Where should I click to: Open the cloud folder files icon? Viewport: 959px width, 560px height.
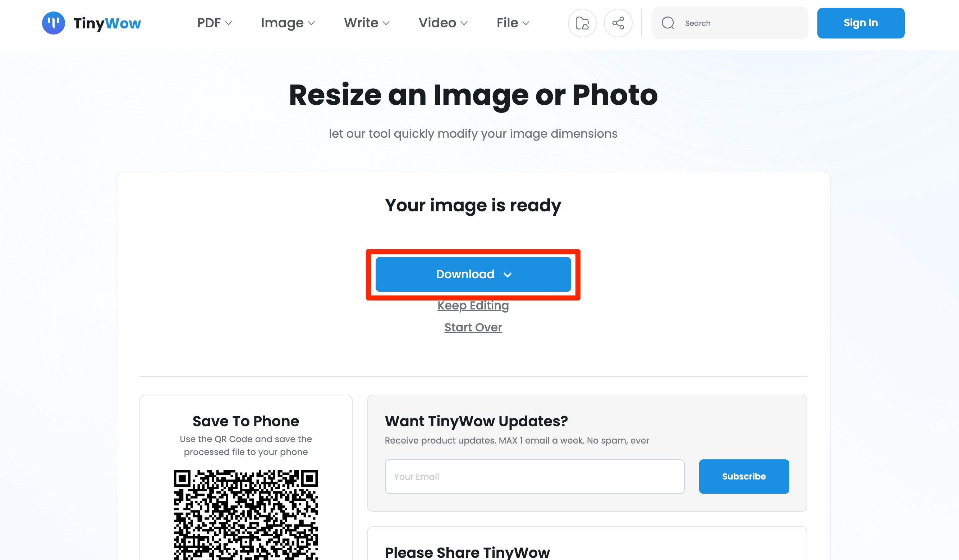click(582, 23)
